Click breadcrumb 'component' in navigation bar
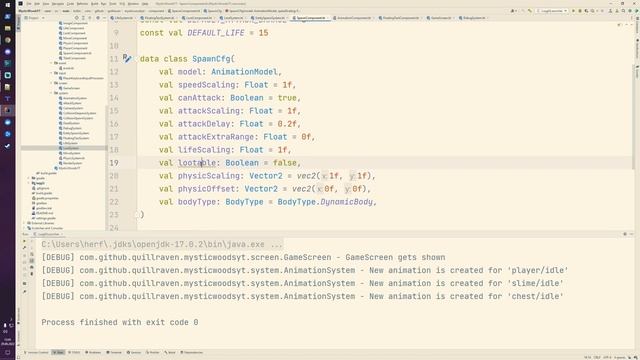Viewport: 640px width, 360px height. 156,11
